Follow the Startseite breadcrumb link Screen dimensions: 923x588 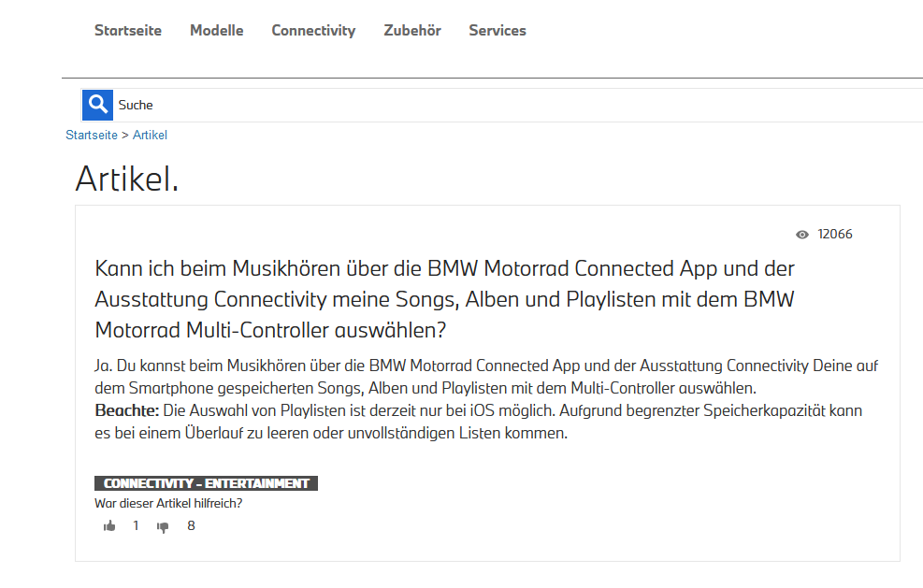coord(92,135)
